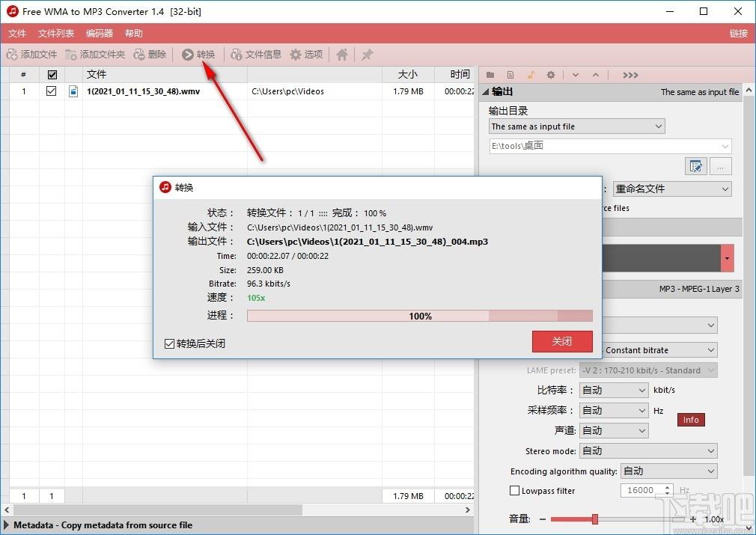Open the folder tab icon in the right panel
Screen dimensions: 756x535
(490, 75)
